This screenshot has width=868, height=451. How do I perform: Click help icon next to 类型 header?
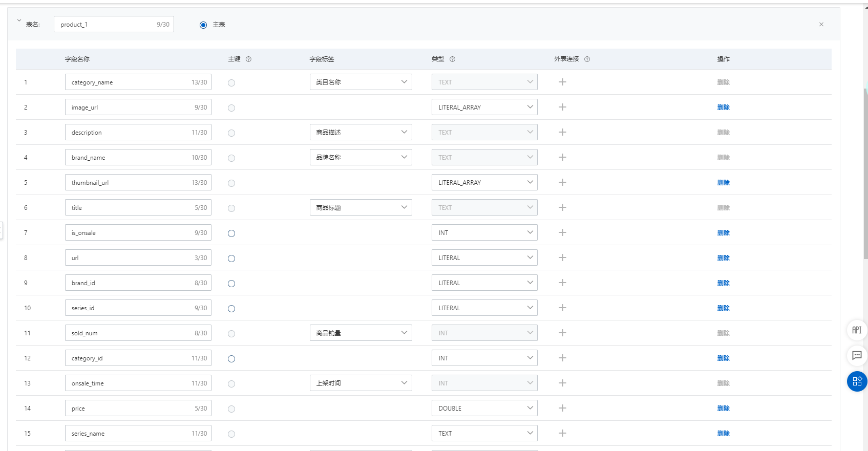(x=452, y=59)
